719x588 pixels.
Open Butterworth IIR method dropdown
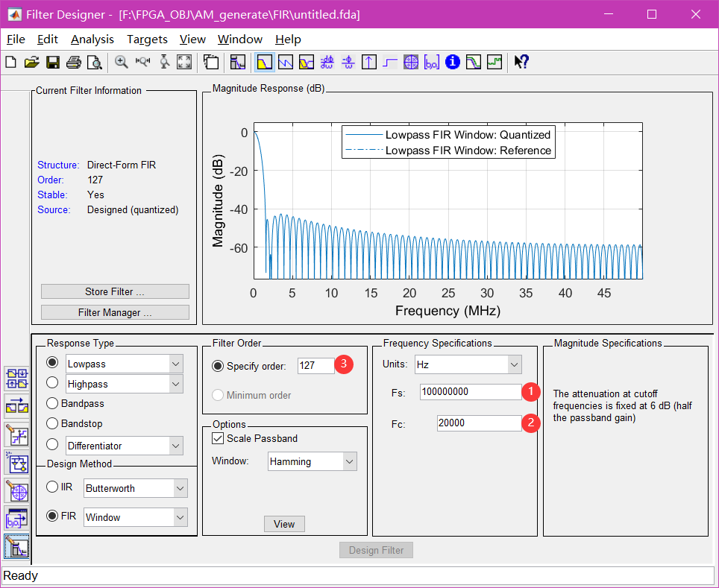coord(180,489)
